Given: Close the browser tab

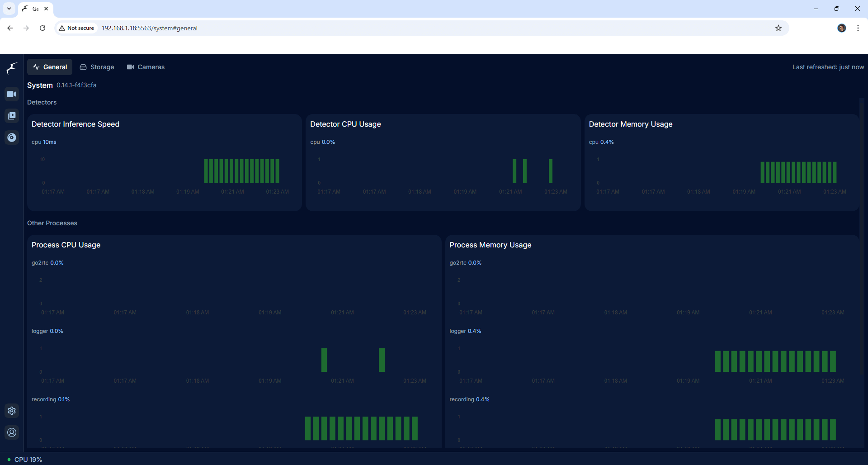Looking at the screenshot, I should pos(46,9).
